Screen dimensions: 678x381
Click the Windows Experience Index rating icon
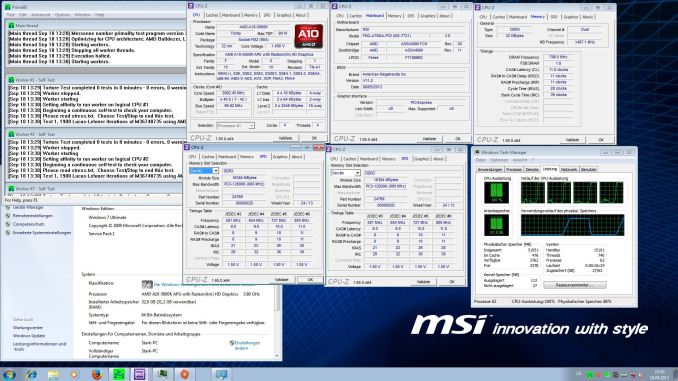coord(147,284)
